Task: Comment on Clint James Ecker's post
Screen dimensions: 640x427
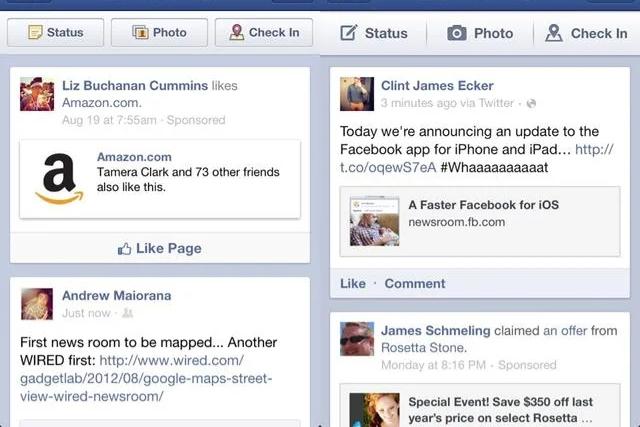Action: point(415,283)
